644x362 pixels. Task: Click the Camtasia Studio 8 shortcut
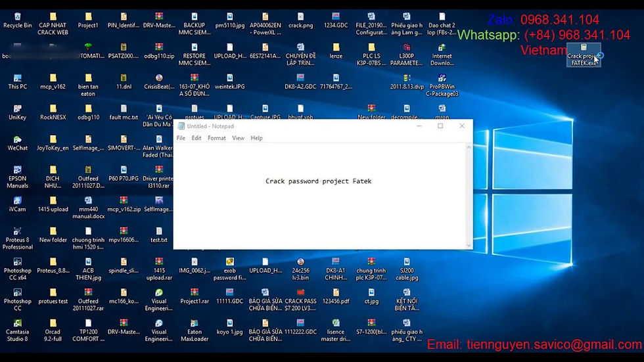17,330
